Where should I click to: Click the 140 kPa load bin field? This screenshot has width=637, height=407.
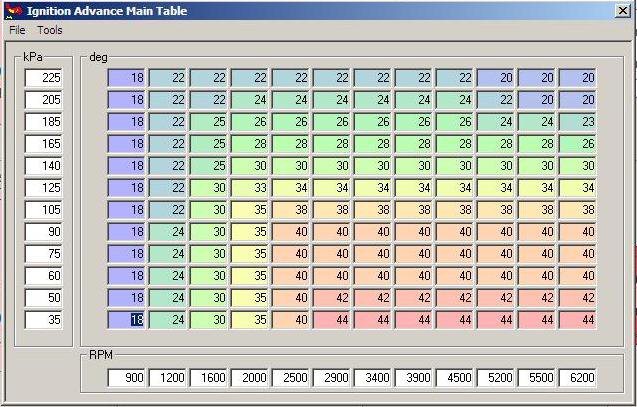click(x=43, y=166)
